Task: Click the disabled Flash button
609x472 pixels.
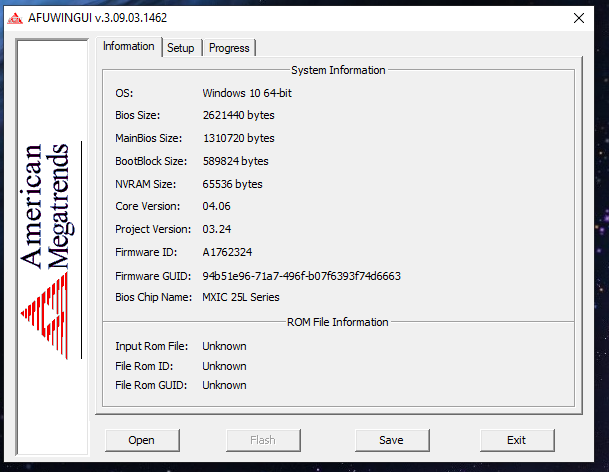Action: click(263, 440)
